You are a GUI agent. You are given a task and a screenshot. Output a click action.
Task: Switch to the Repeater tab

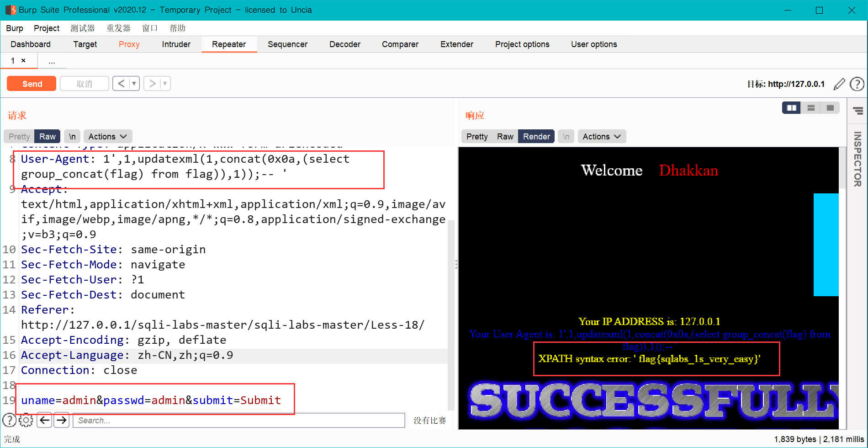pyautogui.click(x=229, y=44)
